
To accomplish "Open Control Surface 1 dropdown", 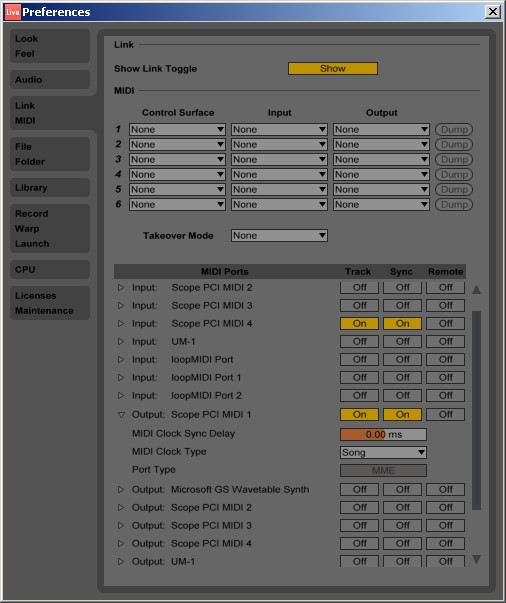I will pyautogui.click(x=177, y=129).
